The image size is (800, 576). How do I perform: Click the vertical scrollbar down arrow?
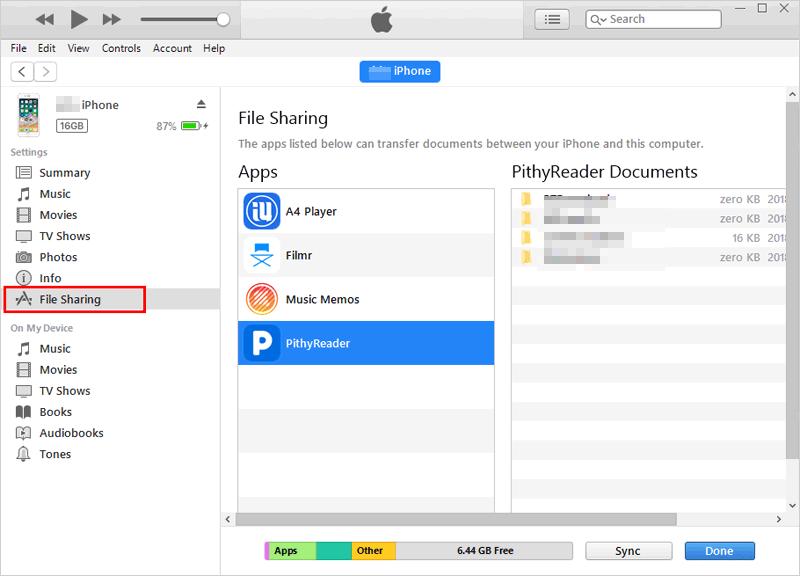[792, 506]
